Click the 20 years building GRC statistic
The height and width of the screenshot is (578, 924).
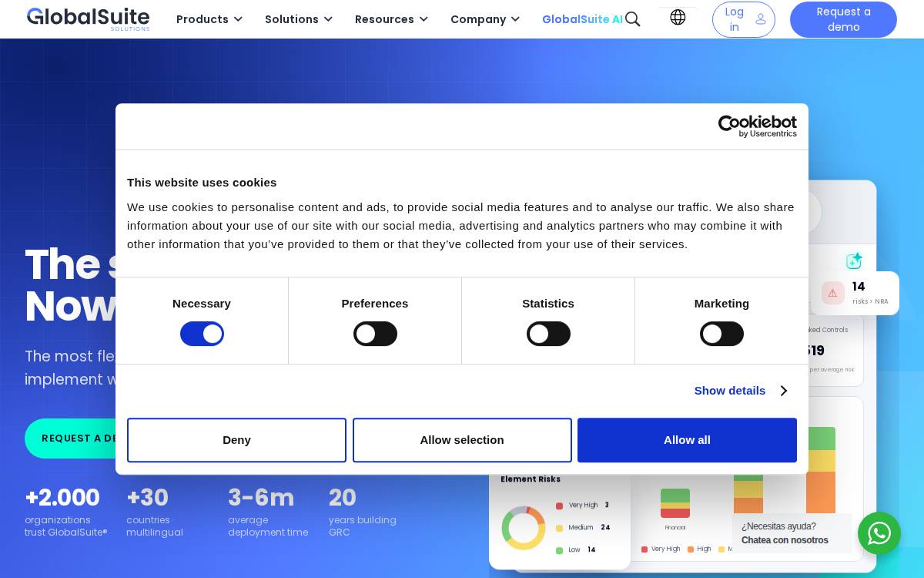coord(363,511)
